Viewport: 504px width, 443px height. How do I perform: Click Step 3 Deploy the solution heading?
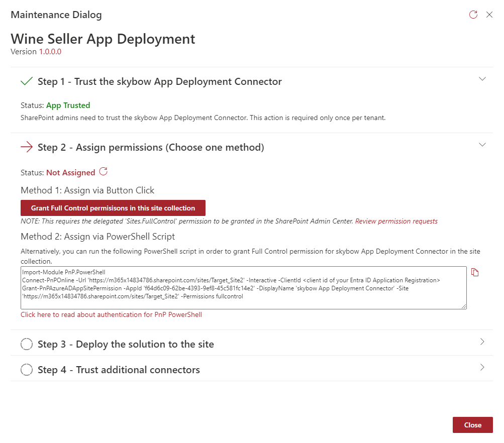pos(126,345)
